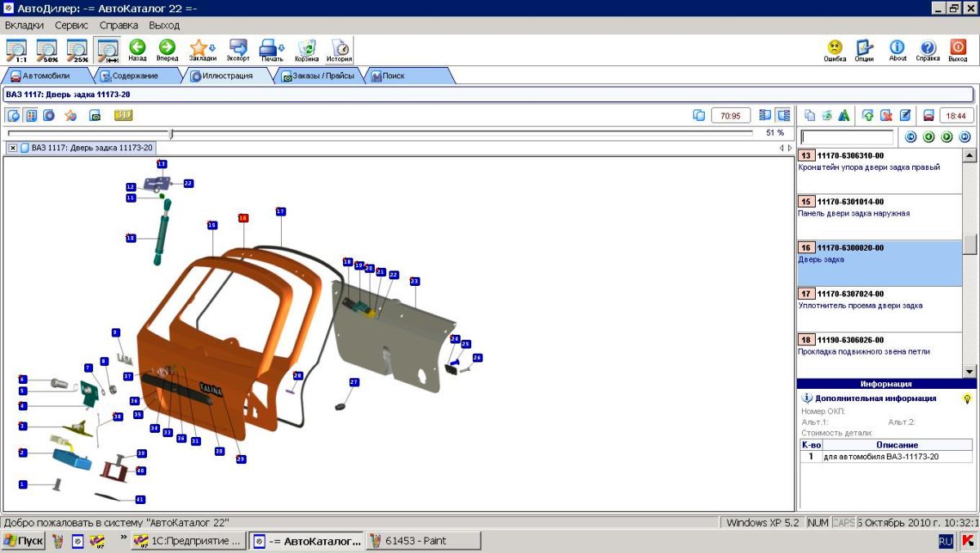The image size is (980, 553).
Task: Go forward with the Вперед button
Action: 167,51
